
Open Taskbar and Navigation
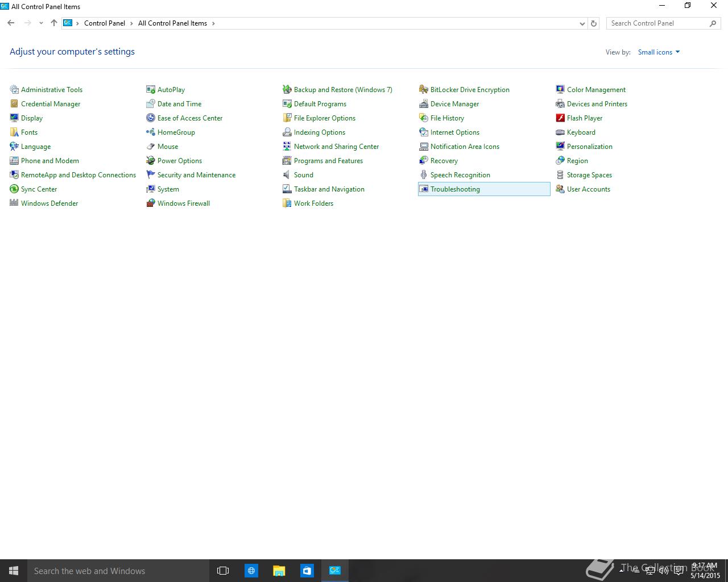tap(329, 189)
